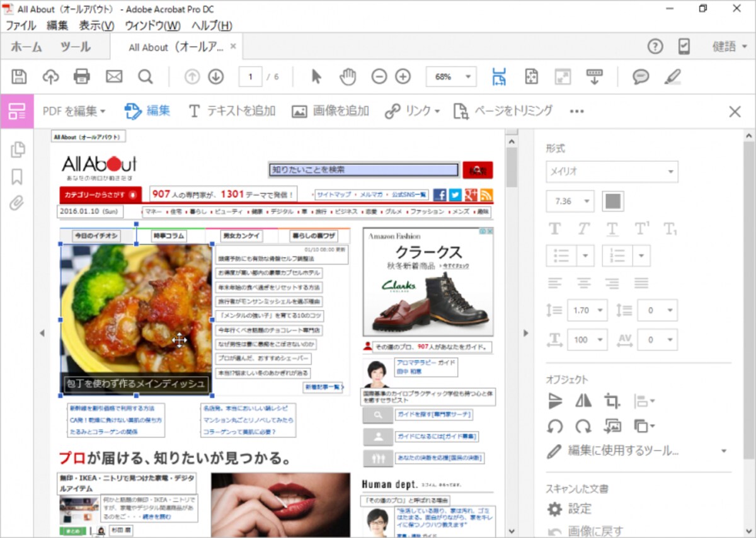
Task: Select the highlighter pen tool
Action: [673, 77]
